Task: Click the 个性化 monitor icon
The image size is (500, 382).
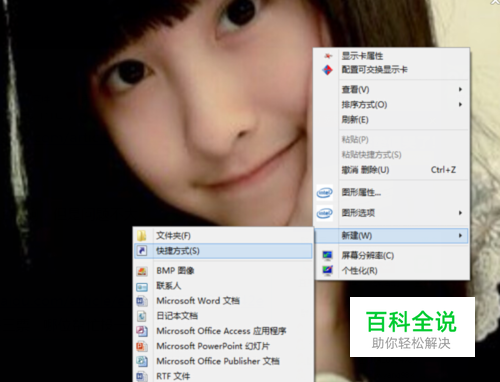Action: [x=327, y=271]
